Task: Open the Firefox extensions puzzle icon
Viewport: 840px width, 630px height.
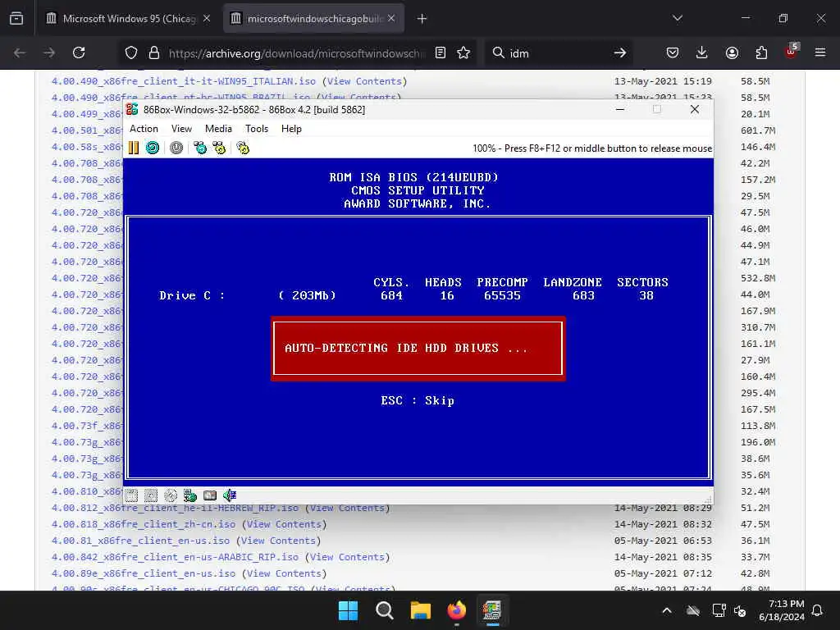Action: (761, 52)
